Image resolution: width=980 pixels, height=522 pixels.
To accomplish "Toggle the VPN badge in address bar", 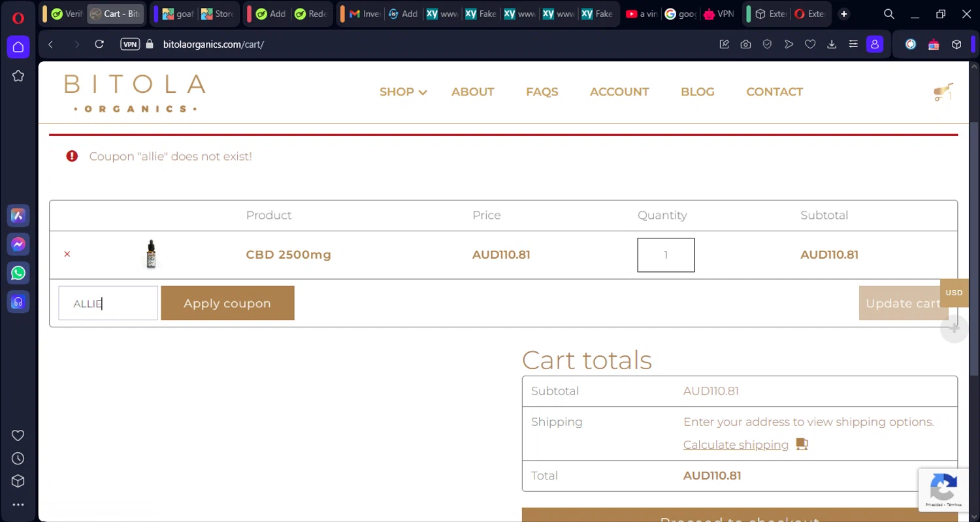I will tap(130, 44).
